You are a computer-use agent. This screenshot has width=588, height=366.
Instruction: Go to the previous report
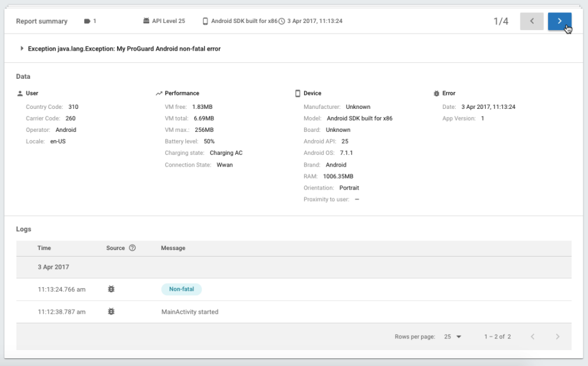pyautogui.click(x=532, y=21)
